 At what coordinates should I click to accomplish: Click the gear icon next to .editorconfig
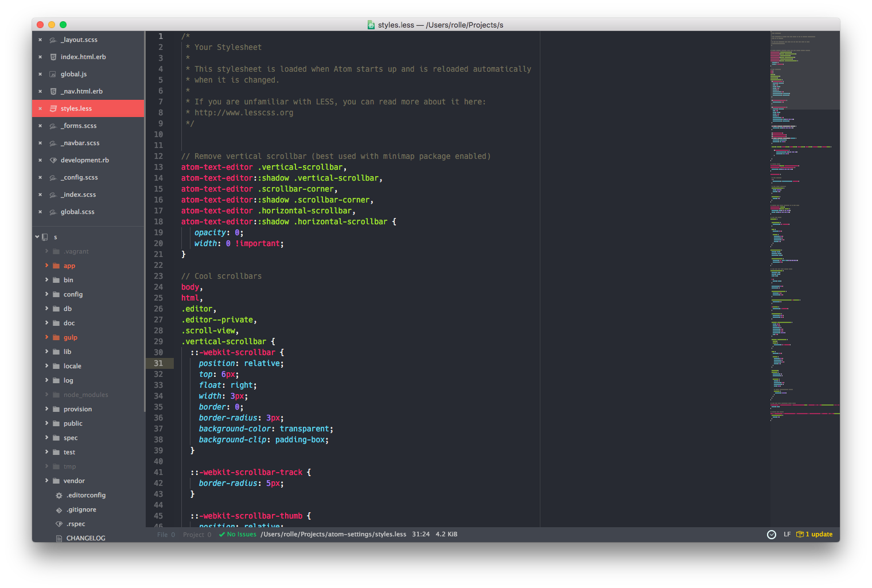(59, 495)
